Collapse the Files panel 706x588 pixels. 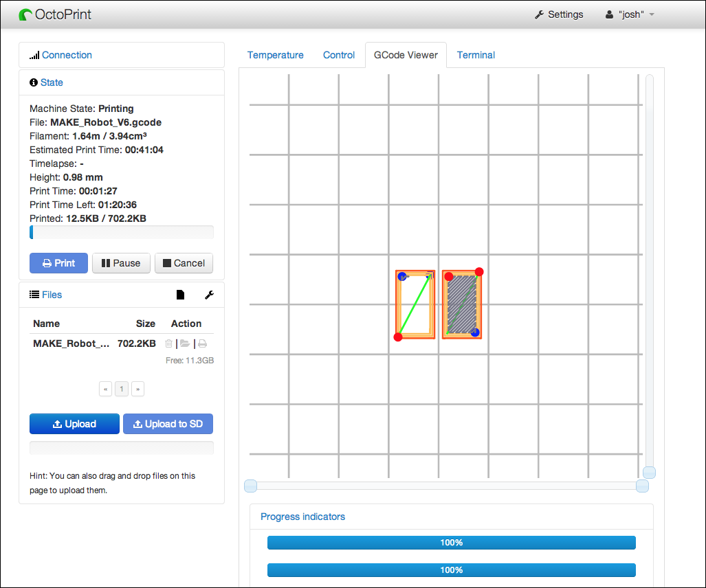coord(52,295)
